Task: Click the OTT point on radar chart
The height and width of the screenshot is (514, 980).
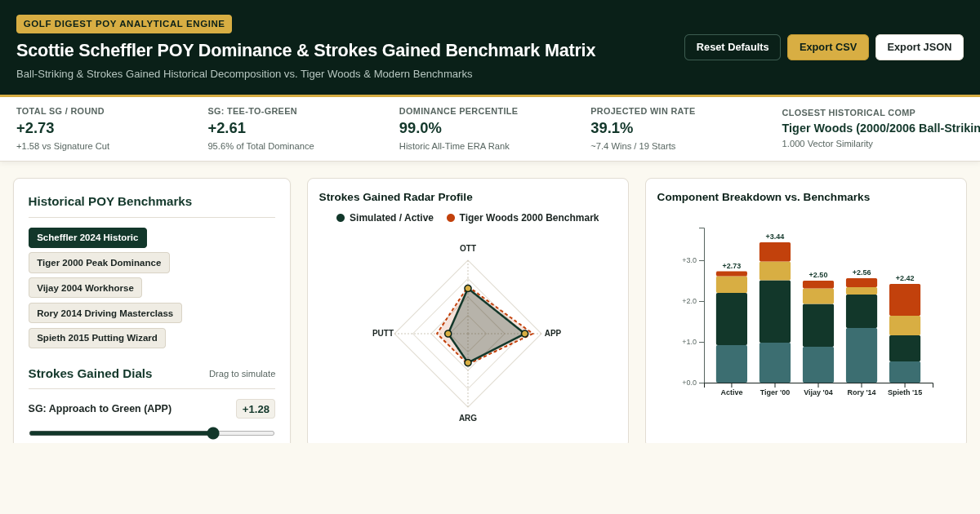Action: click(468, 288)
